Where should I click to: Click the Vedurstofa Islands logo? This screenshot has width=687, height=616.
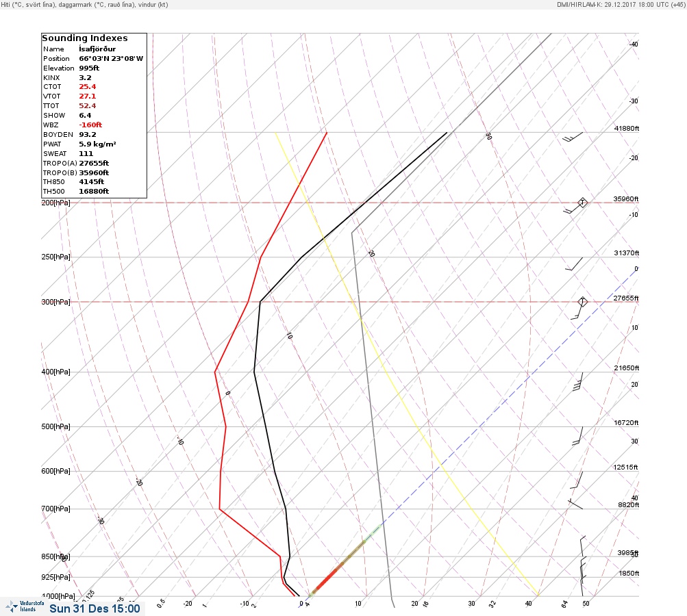[25, 606]
